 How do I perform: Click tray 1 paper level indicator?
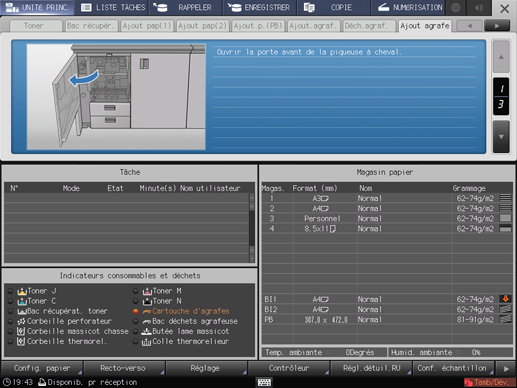coord(506,198)
